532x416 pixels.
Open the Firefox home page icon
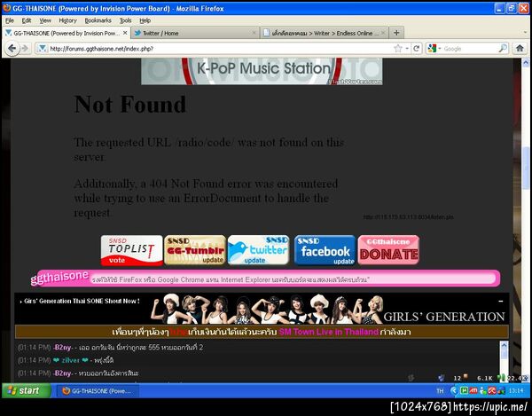(x=520, y=49)
